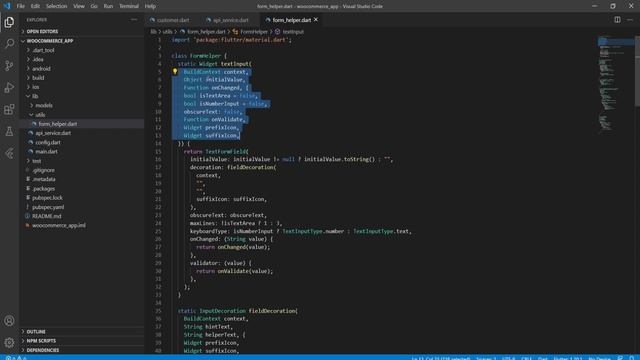Click the errors and warnings status icon
Image resolution: width=640 pixels, height=360 pixels.
click(x=16, y=358)
